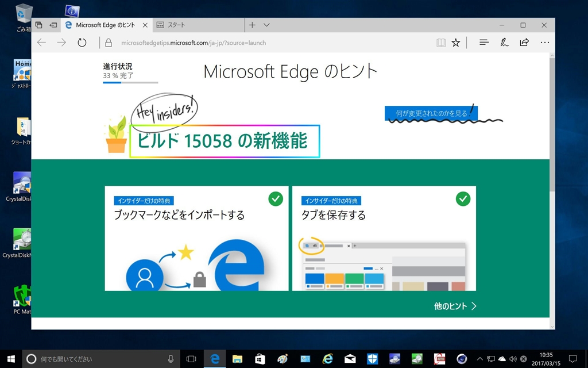Open a new tab with the plus button

tap(253, 25)
